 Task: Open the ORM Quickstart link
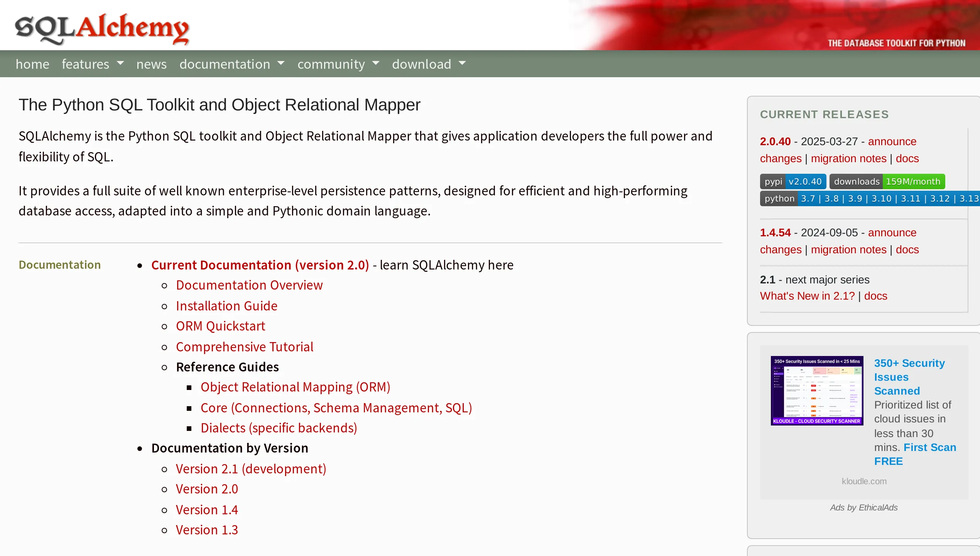pos(220,326)
